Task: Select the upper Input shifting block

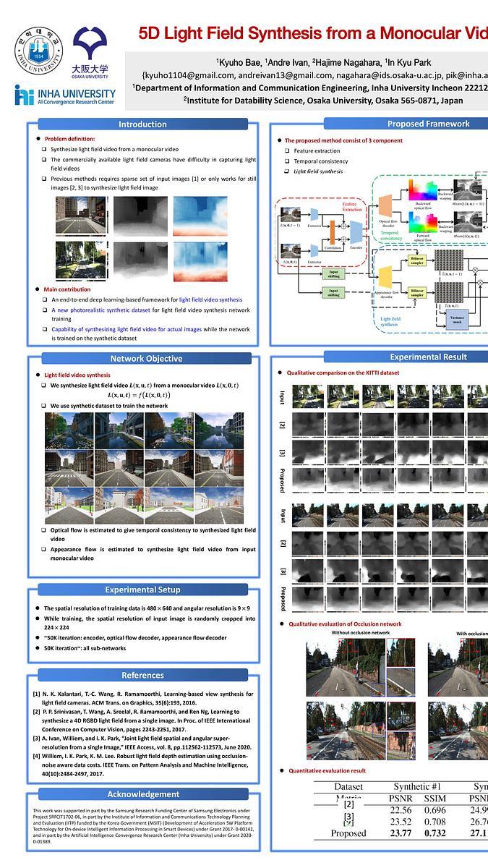Action: pos(333,273)
